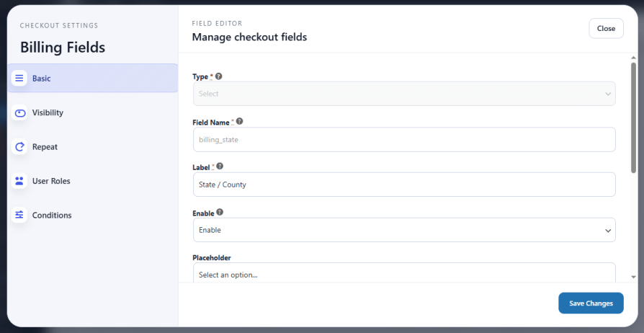Click the User Roles people icon
This screenshot has width=644, height=333.
point(19,181)
